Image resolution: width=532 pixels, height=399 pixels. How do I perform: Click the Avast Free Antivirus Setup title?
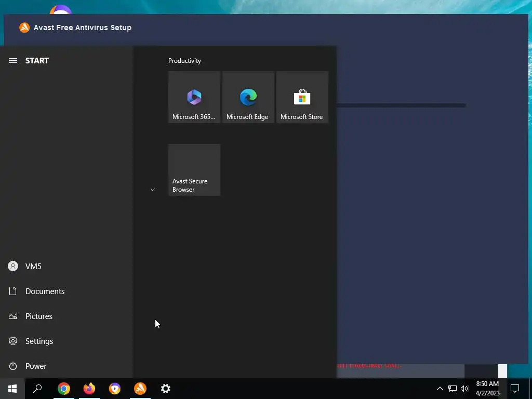[83, 28]
